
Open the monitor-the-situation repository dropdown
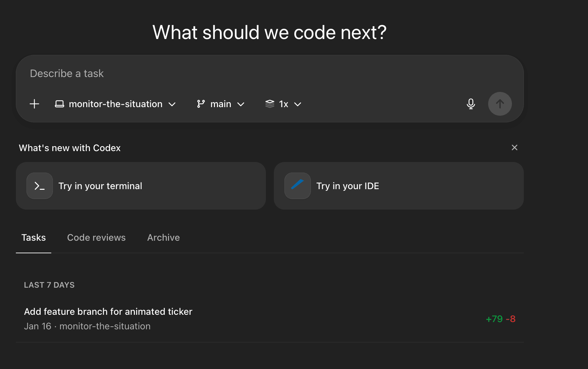pos(115,104)
